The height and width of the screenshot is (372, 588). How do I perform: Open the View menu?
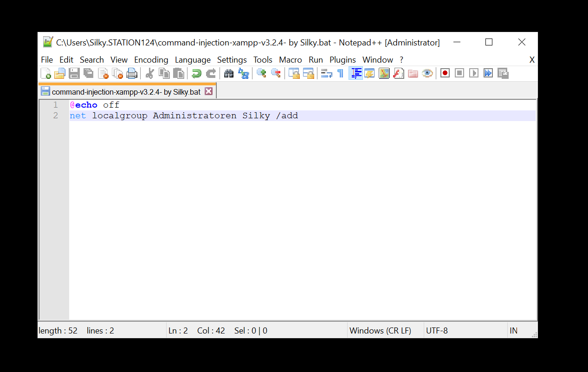[x=119, y=60]
